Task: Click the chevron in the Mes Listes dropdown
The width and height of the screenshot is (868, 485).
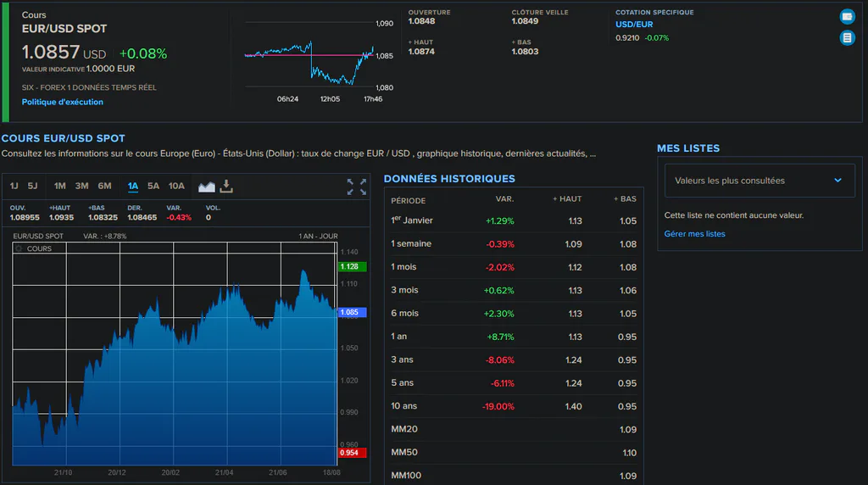Action: coord(837,181)
